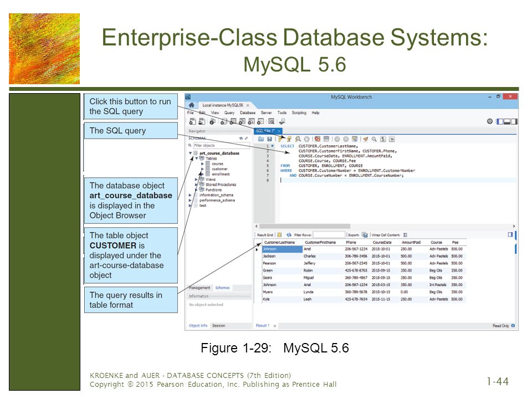The width and height of the screenshot is (532, 399).
Task: Save the SQL script disk icon
Action: [269, 139]
